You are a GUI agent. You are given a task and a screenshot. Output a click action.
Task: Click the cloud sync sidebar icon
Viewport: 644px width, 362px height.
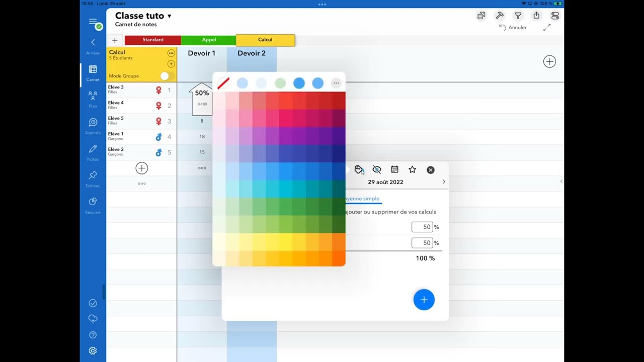(93, 319)
